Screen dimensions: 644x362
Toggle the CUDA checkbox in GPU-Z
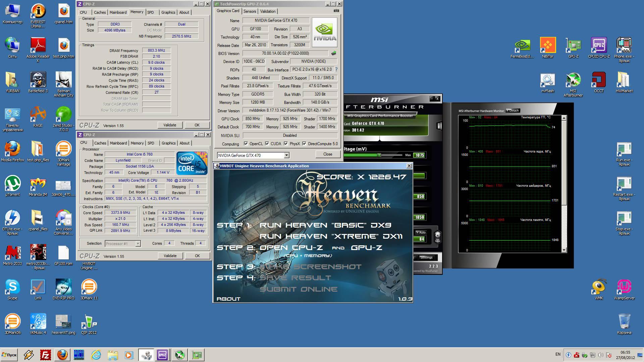[x=267, y=144]
